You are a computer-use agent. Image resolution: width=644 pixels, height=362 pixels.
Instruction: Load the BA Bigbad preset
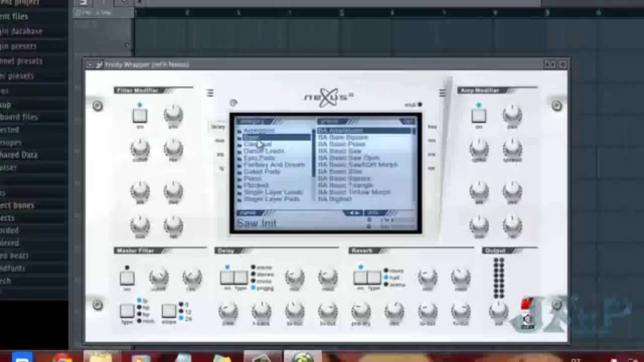coord(335,199)
